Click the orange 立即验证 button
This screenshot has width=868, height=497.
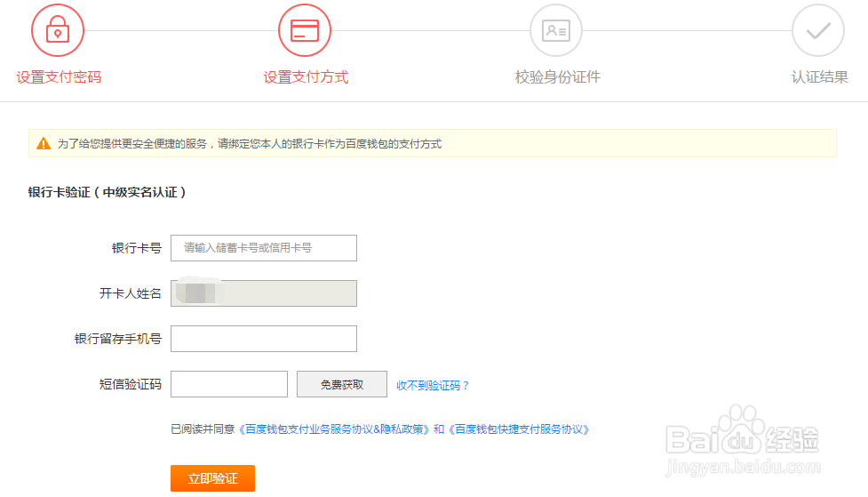[x=212, y=478]
